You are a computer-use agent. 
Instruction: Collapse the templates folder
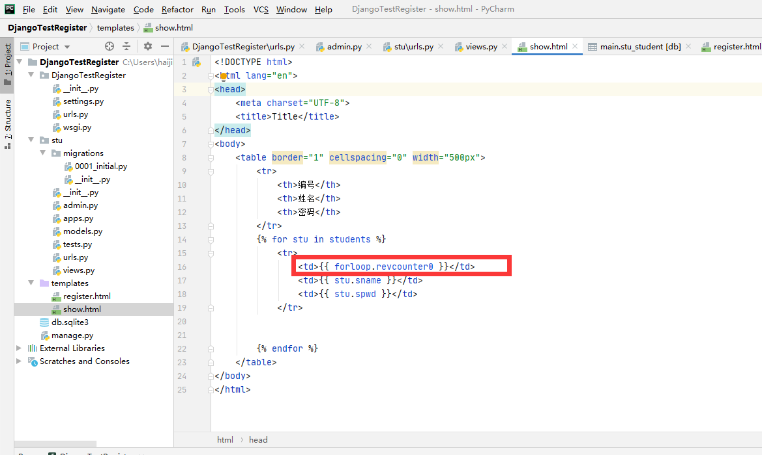tap(31, 283)
